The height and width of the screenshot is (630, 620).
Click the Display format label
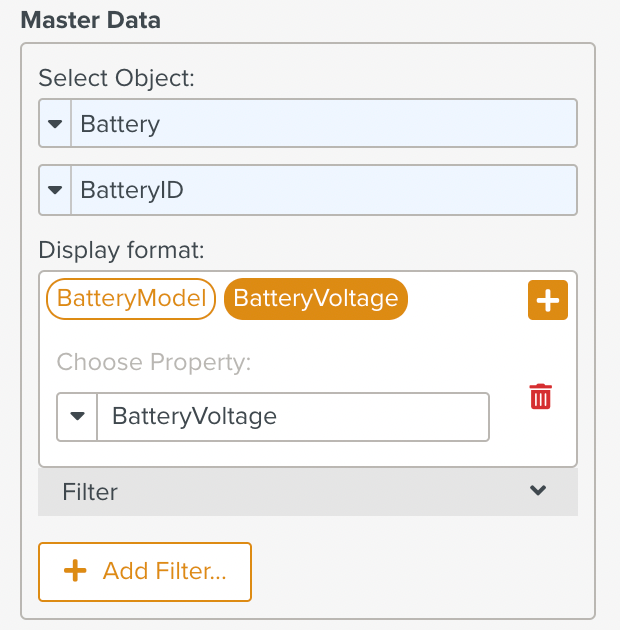pyautogui.click(x=120, y=248)
